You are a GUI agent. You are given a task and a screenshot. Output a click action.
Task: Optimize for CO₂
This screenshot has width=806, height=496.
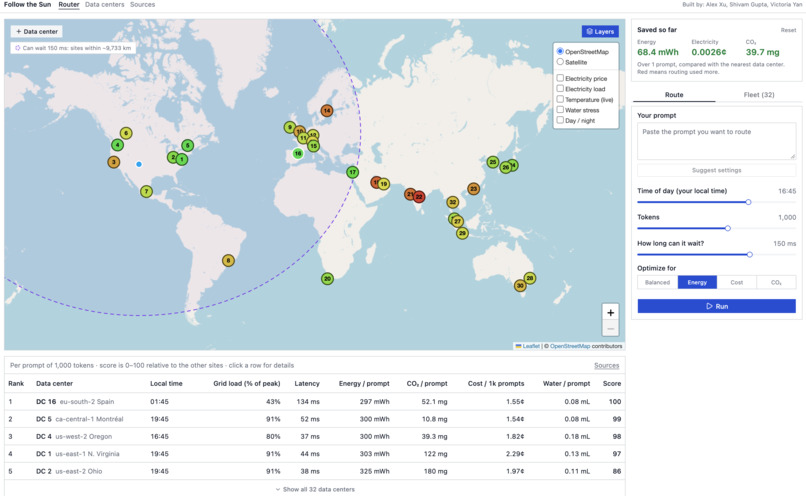pyautogui.click(x=776, y=282)
